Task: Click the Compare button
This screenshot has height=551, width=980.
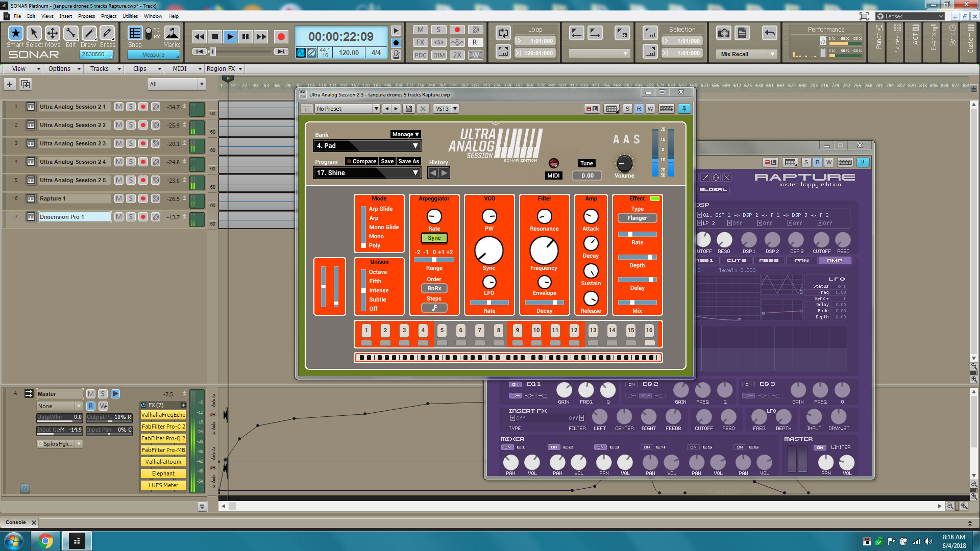Action: pyautogui.click(x=363, y=161)
